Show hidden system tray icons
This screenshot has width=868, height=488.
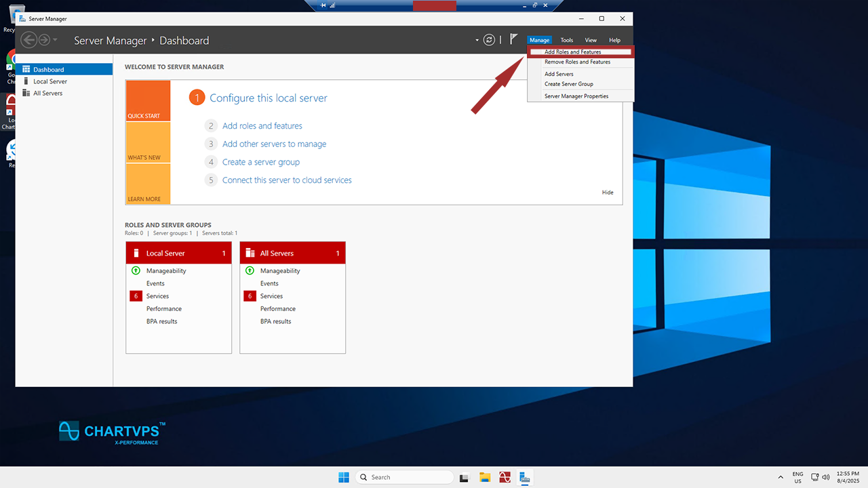coord(781,477)
